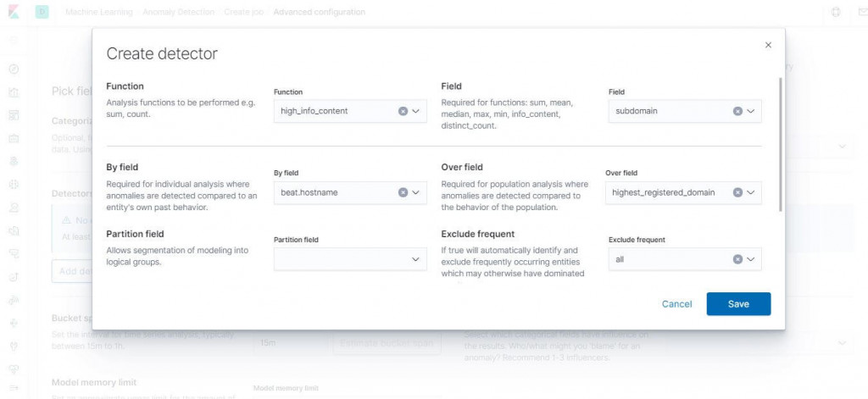Cancel the detector creation
Image resolution: width=868 pixels, height=399 pixels.
click(x=676, y=304)
